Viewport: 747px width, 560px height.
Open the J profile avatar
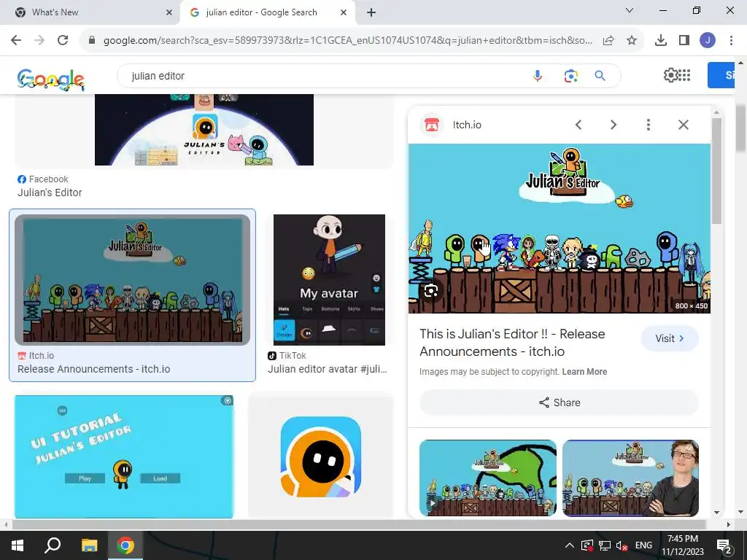[708, 41]
